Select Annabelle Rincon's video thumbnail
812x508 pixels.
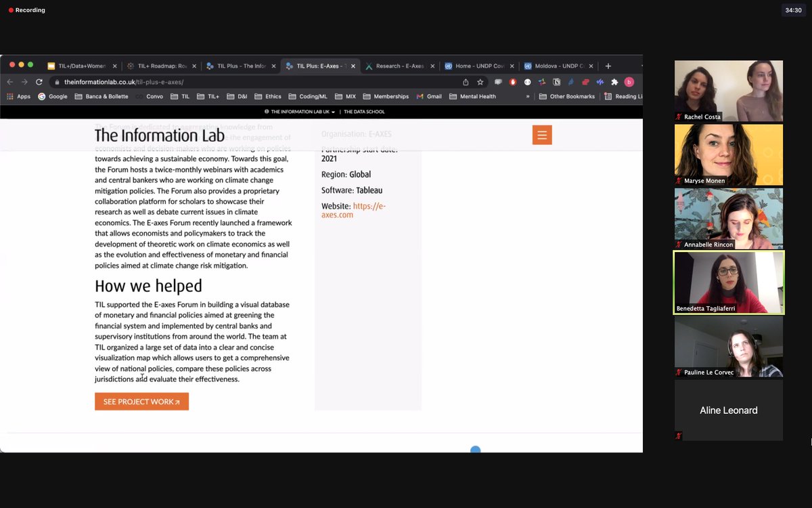pyautogui.click(x=729, y=218)
